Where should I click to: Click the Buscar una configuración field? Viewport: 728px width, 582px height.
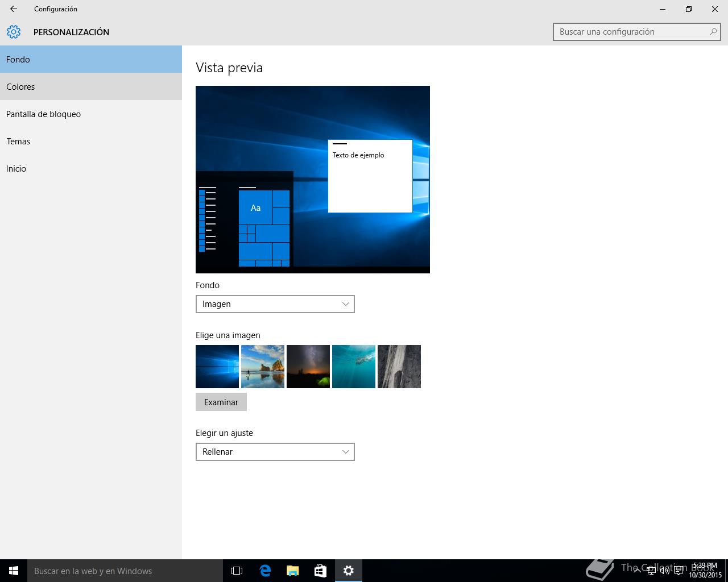pyautogui.click(x=631, y=32)
